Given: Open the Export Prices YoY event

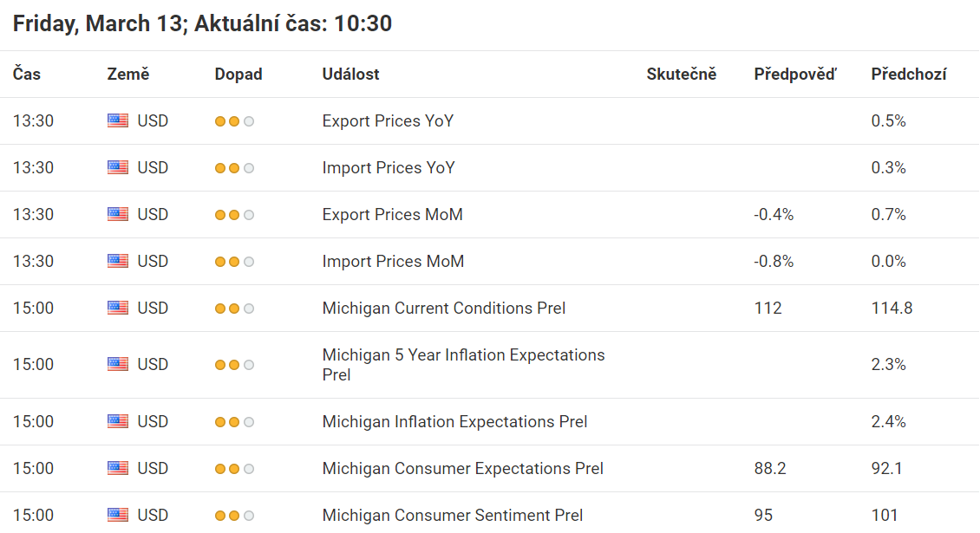Looking at the screenshot, I should tap(389, 120).
